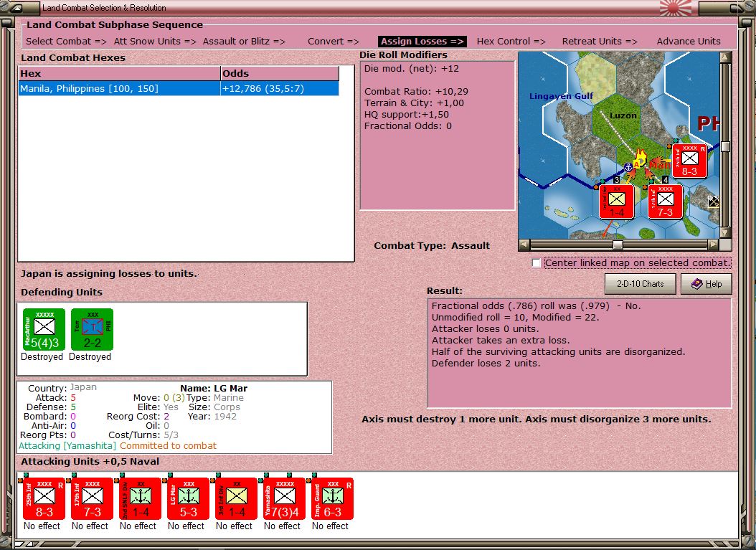This screenshot has width=756, height=550.
Task: Click the 'Defender loses 2 units.' result line
Action: (x=486, y=364)
